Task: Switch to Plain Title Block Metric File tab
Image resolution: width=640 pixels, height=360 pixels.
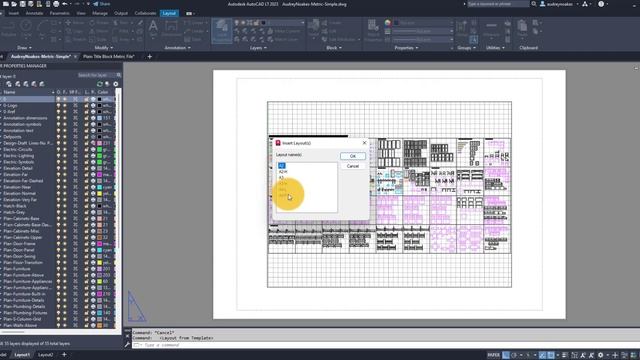Action: tap(109, 57)
